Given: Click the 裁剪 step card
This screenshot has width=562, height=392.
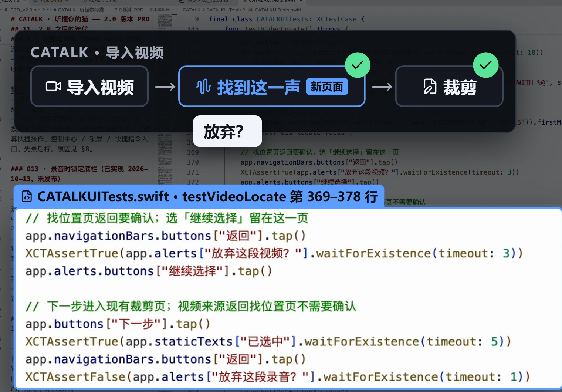Looking at the screenshot, I should [449, 87].
